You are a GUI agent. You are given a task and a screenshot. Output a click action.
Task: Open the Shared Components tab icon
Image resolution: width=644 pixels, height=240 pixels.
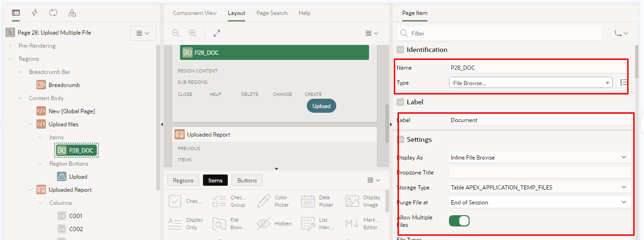[x=72, y=13]
